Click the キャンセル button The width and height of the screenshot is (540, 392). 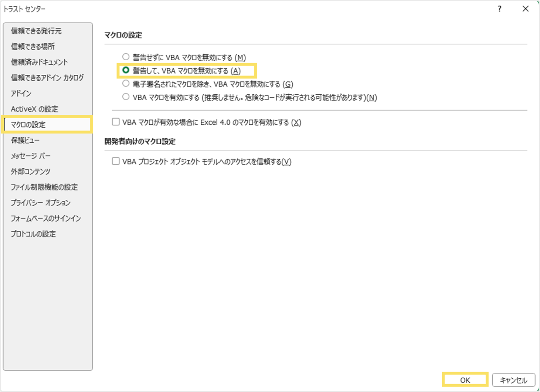(x=513, y=380)
